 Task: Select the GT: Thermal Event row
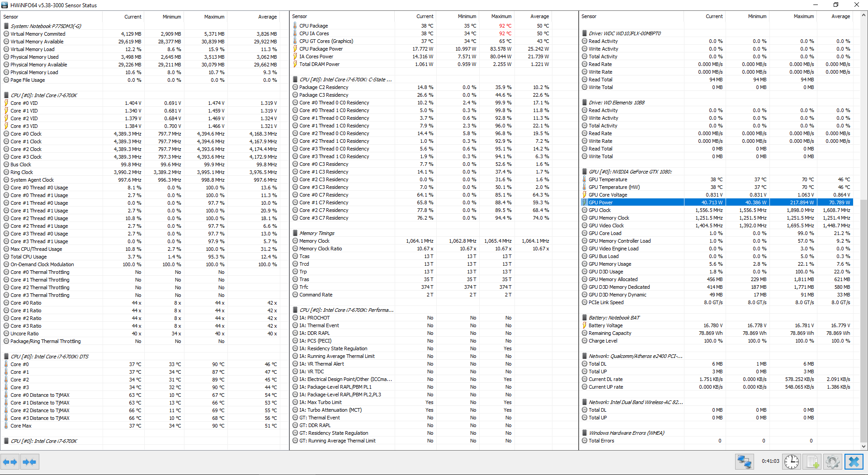tap(421, 418)
